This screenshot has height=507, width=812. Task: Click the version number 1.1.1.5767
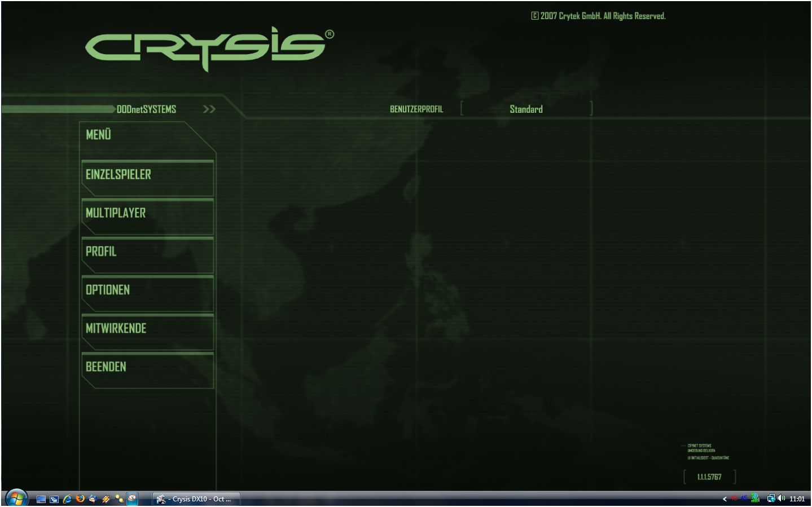point(709,477)
